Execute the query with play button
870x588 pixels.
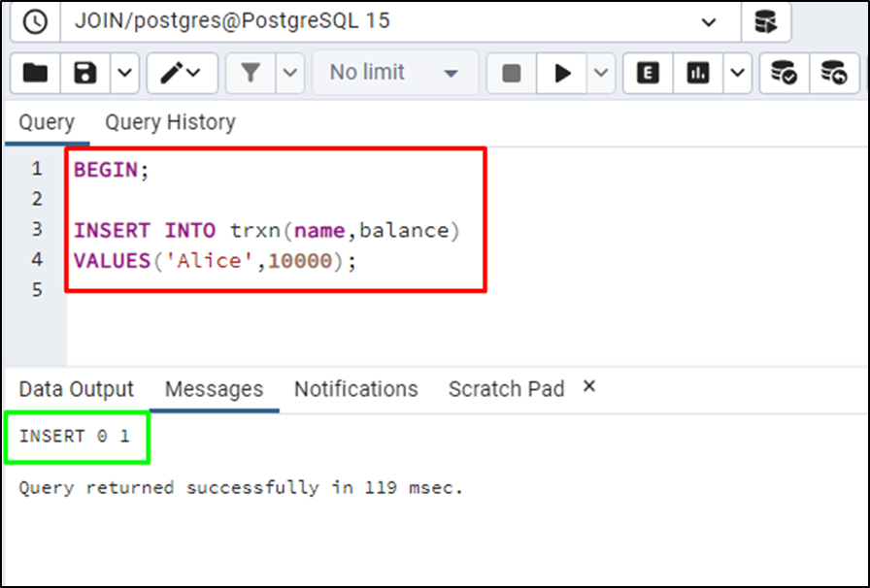pyautogui.click(x=562, y=73)
